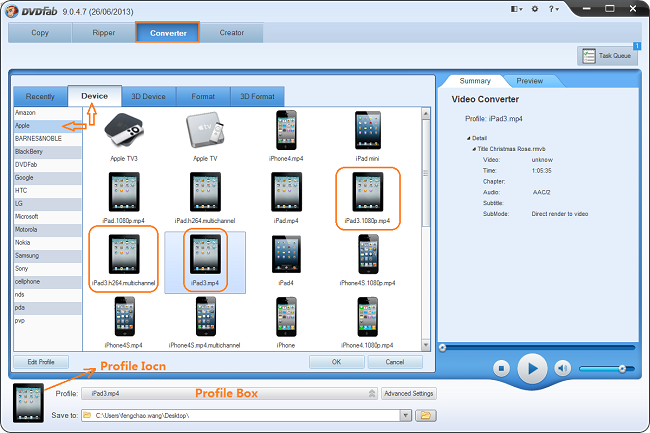Choose the iPhone4.mp4 profile icon
This screenshot has height=433, width=650.
click(286, 130)
